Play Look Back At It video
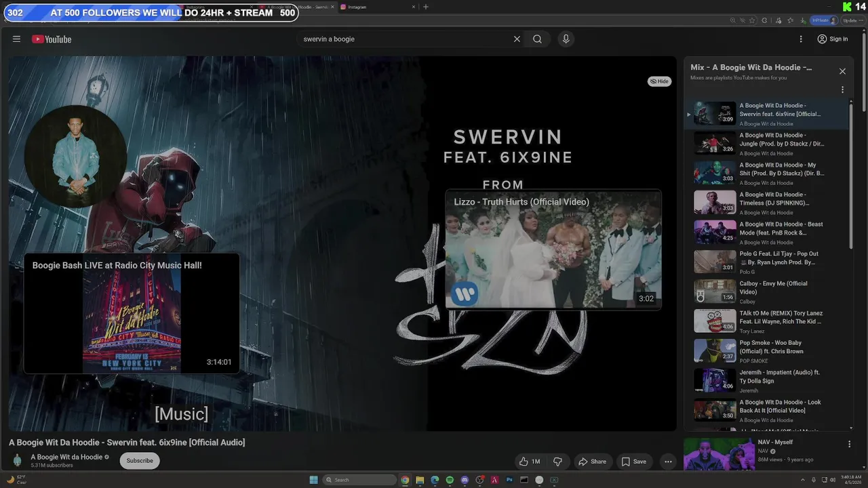Viewport: 868px width, 488px height. [766, 411]
